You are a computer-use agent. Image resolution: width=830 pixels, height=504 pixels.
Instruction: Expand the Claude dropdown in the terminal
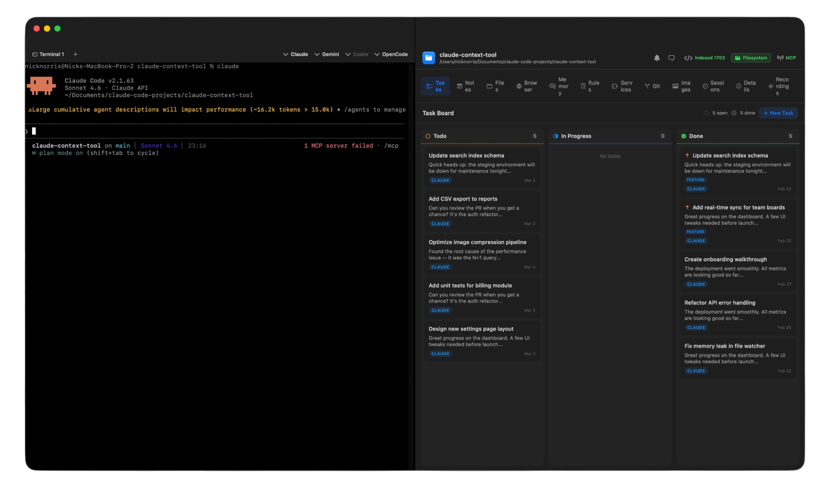coord(296,54)
